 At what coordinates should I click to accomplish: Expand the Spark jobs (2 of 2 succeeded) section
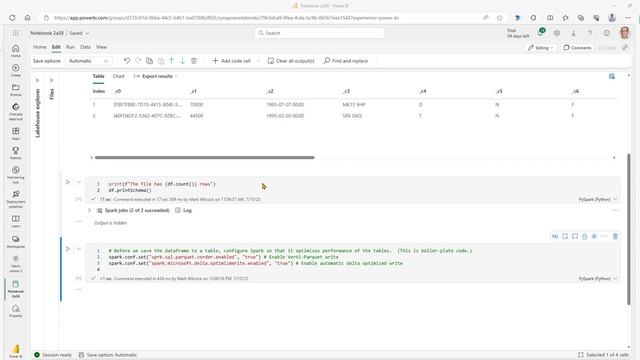pyautogui.click(x=89, y=210)
